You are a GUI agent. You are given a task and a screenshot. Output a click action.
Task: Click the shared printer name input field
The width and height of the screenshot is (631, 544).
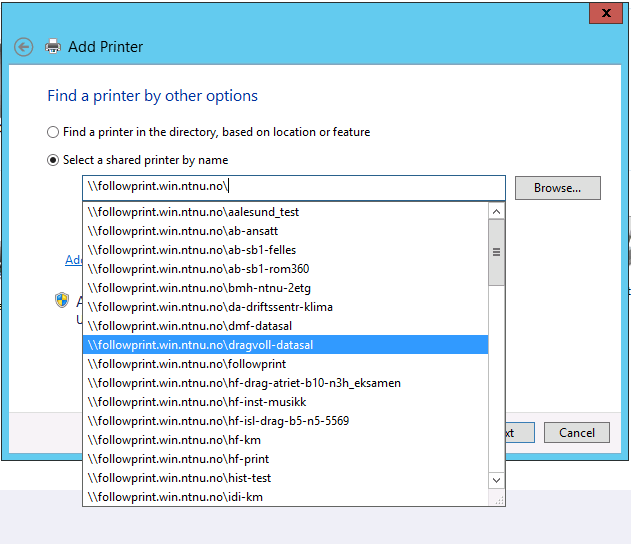click(294, 188)
